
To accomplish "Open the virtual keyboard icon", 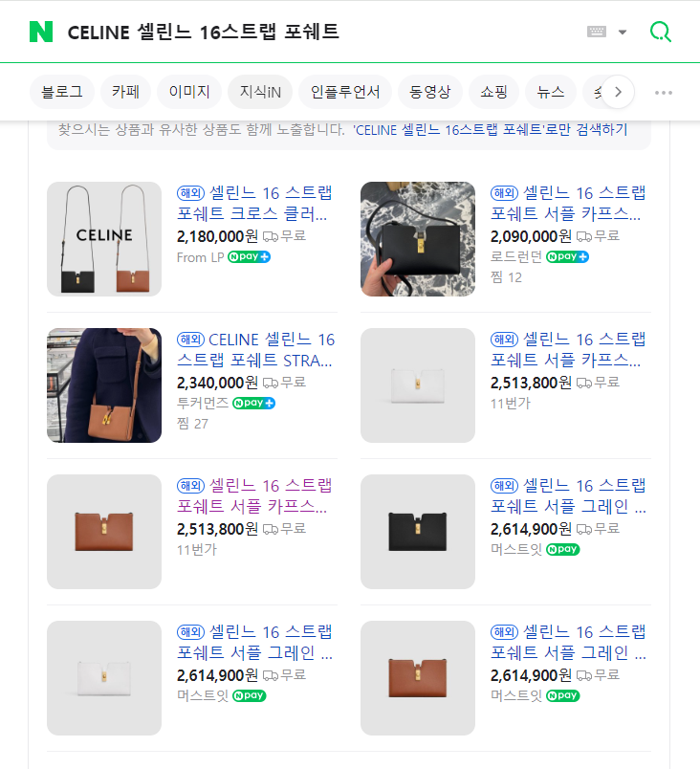I will pos(597,32).
